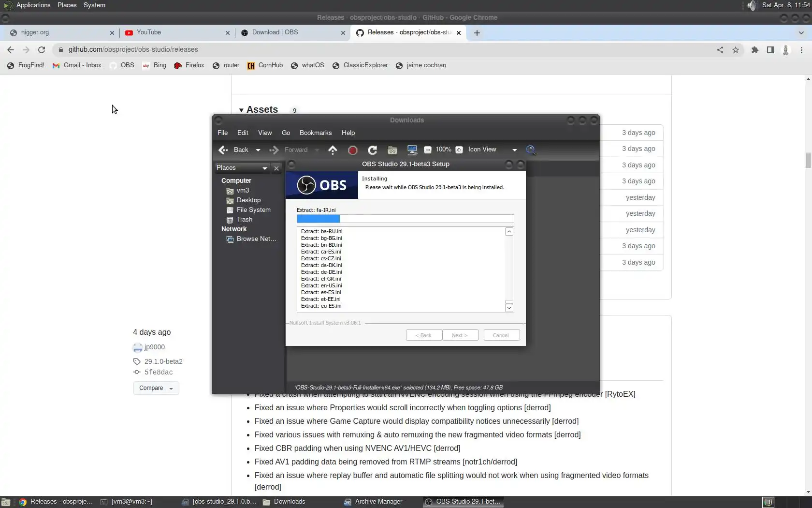Open View menu in Downloads window
This screenshot has width=812, height=508.
[265, 133]
